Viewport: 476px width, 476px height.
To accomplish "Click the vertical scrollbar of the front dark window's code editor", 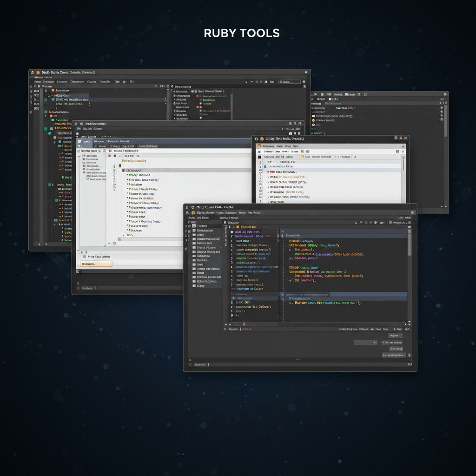I will click(x=409, y=243).
